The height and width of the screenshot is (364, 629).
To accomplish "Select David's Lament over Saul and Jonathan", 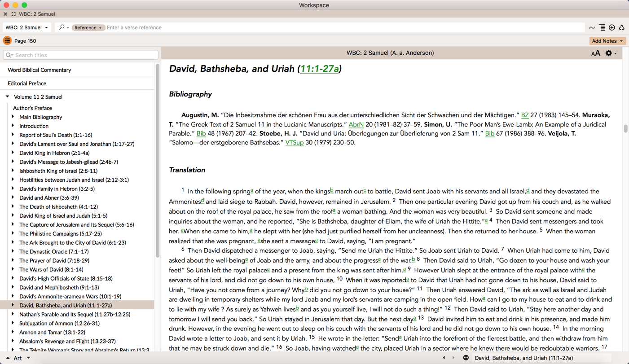I will (x=77, y=144).
